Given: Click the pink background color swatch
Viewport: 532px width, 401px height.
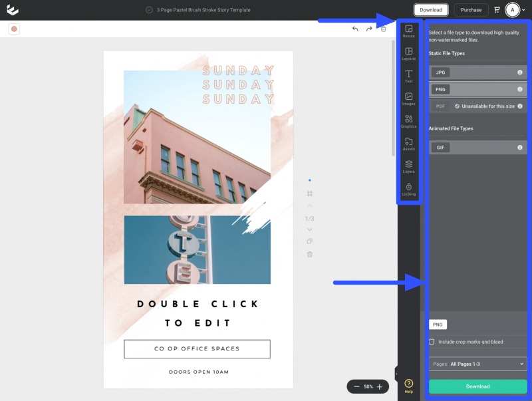Looking at the screenshot, I should [14, 29].
